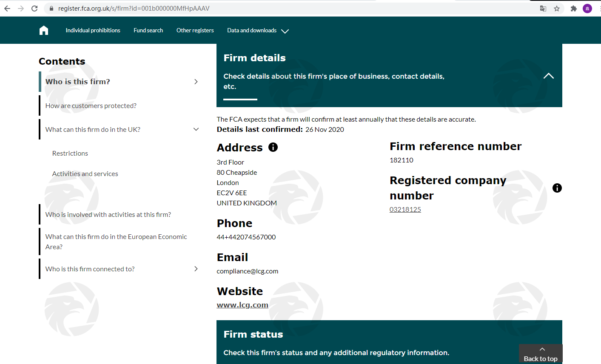The height and width of the screenshot is (364, 601).
Task: Select European Economic Area contents item
Action: (116, 242)
